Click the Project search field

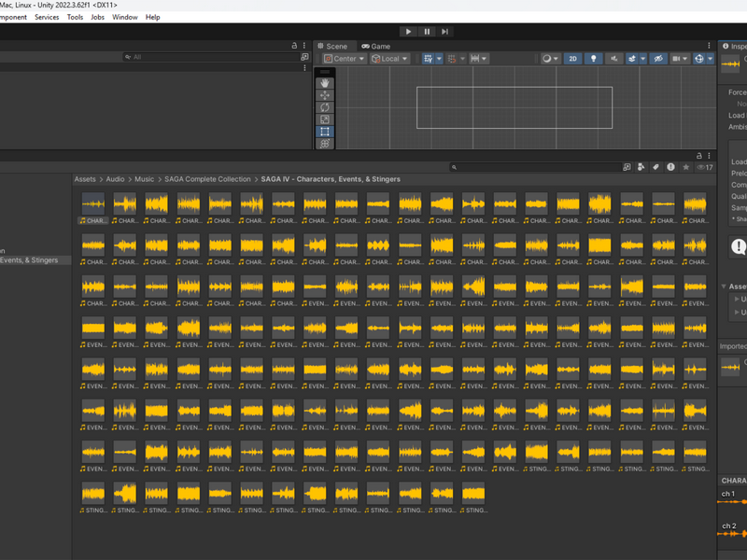point(535,167)
